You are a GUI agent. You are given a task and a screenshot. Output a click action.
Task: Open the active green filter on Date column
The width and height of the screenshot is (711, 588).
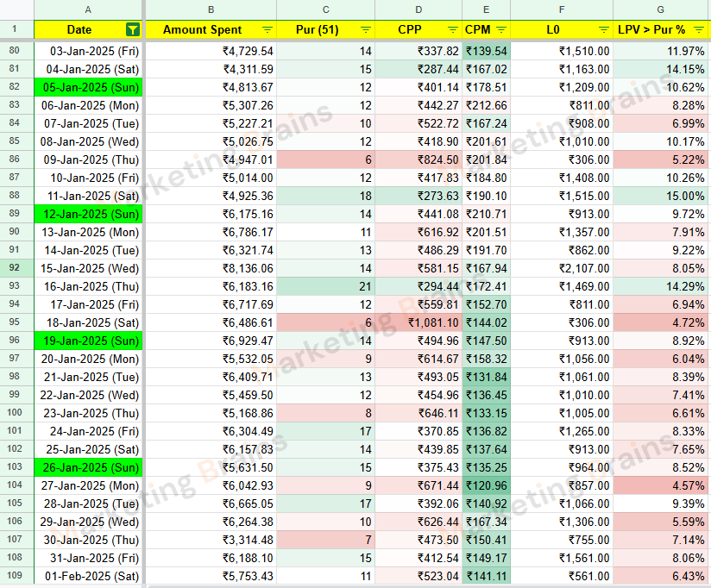(x=131, y=30)
